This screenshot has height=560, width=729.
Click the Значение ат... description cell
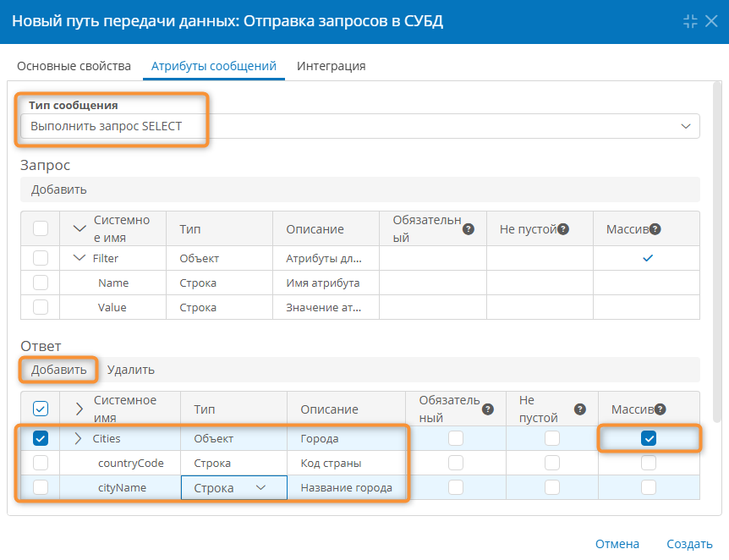tap(326, 307)
